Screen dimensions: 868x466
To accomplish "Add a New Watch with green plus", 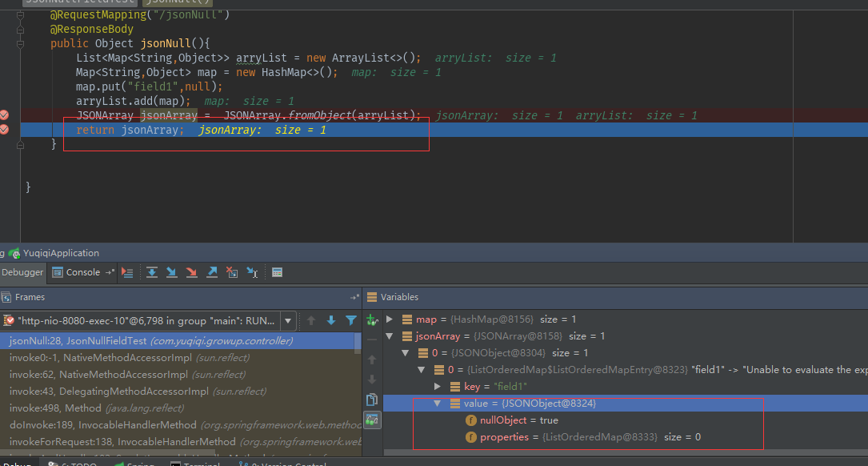I will [372, 319].
